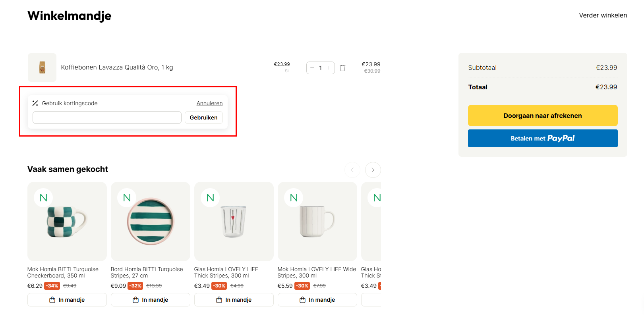This screenshot has width=644, height=316.
Task: Proceed with Doorgaan naar afrekenen
Action: coord(542,116)
